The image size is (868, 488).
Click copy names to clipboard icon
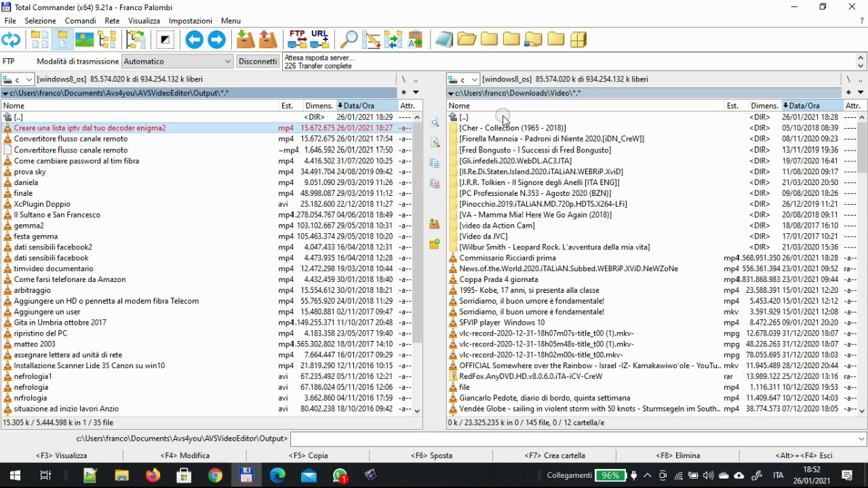click(415, 40)
